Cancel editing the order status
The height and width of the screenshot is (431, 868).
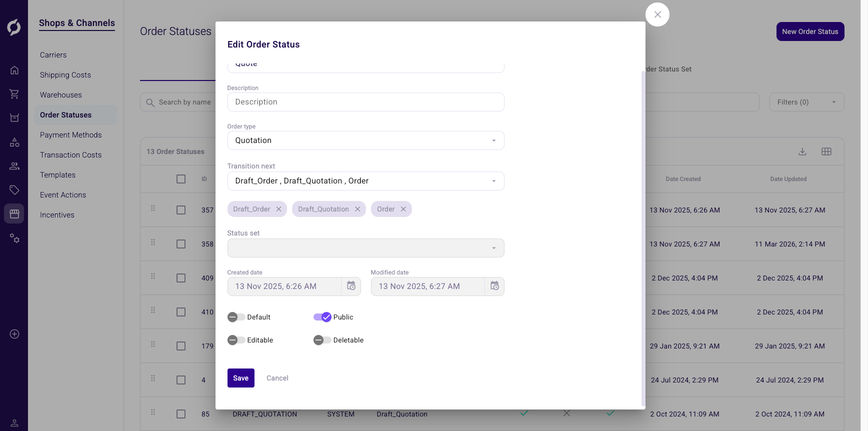tap(277, 378)
